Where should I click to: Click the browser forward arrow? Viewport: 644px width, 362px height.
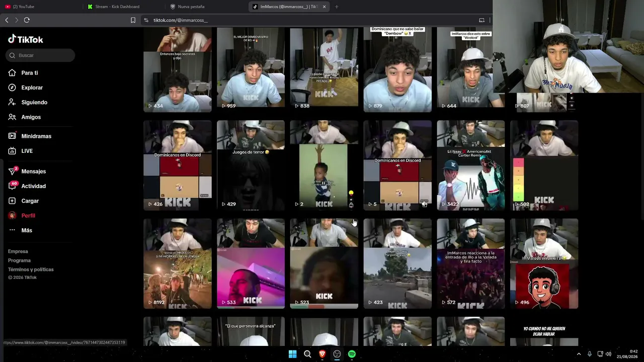pos(16,20)
